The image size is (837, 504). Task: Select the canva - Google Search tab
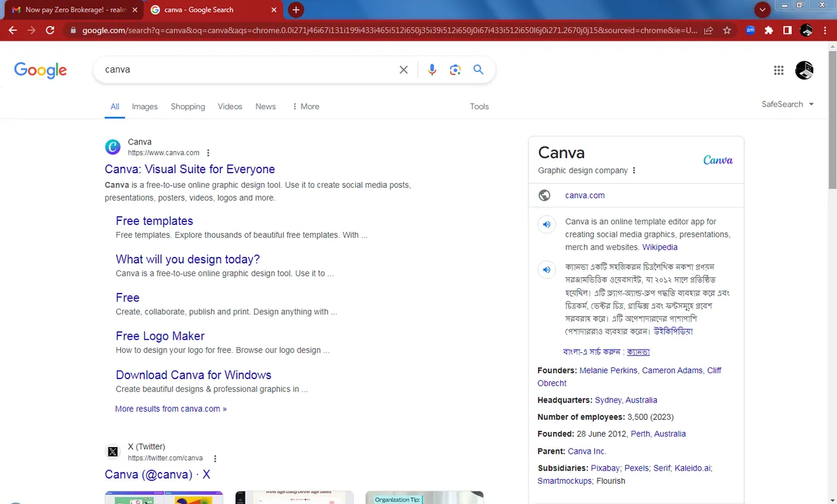[x=214, y=10]
